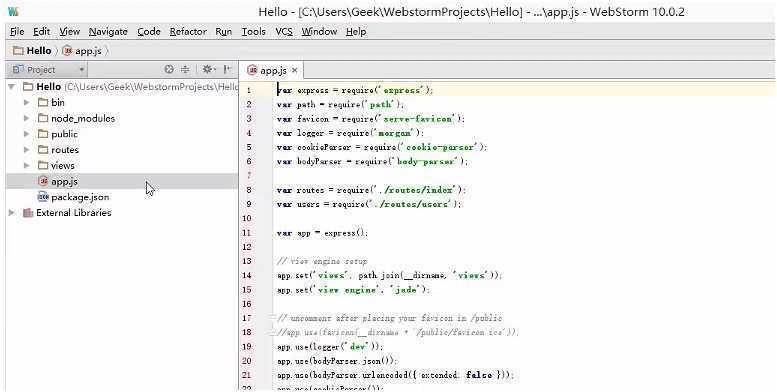Click the folder icon in Hello breadcrumb
Screen dimensions: 777x392
(18, 51)
